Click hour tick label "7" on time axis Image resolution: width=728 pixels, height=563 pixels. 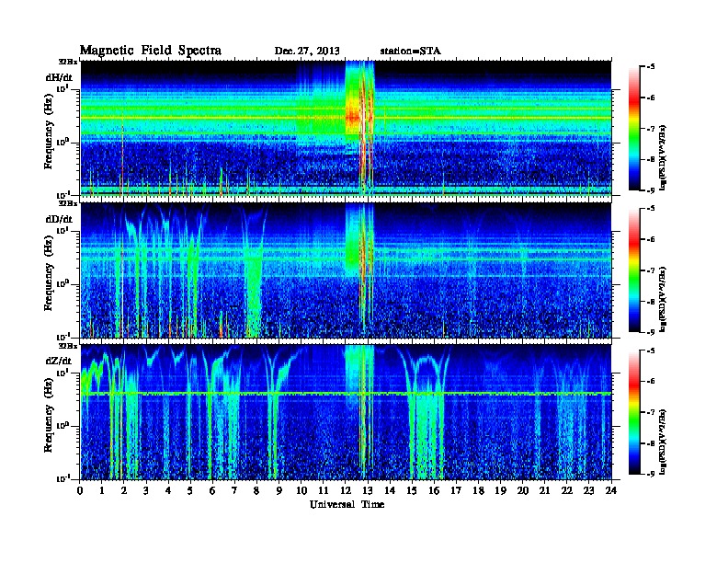coord(235,490)
